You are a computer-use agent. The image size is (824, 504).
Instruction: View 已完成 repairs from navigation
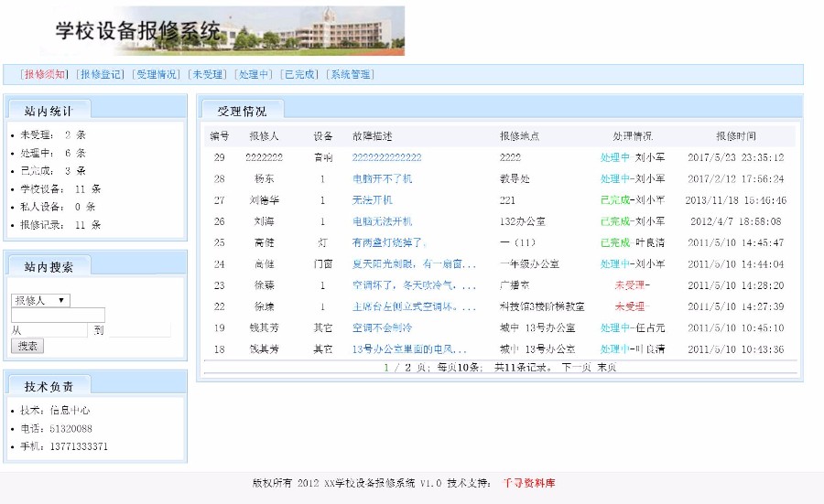tap(299, 75)
